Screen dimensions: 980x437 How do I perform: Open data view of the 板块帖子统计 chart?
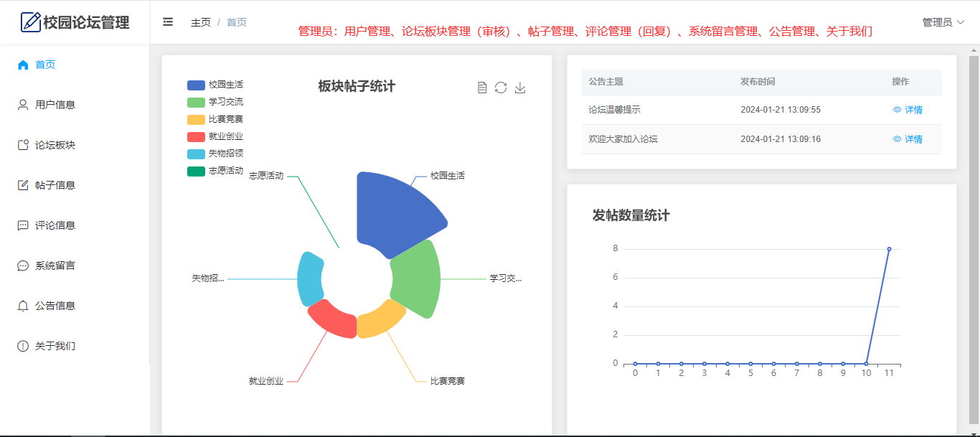[482, 88]
